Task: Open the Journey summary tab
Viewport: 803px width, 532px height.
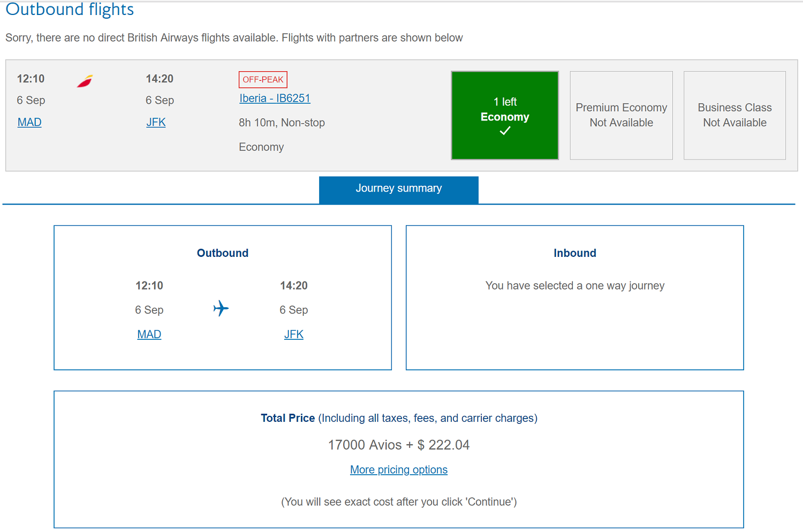Action: (x=399, y=189)
